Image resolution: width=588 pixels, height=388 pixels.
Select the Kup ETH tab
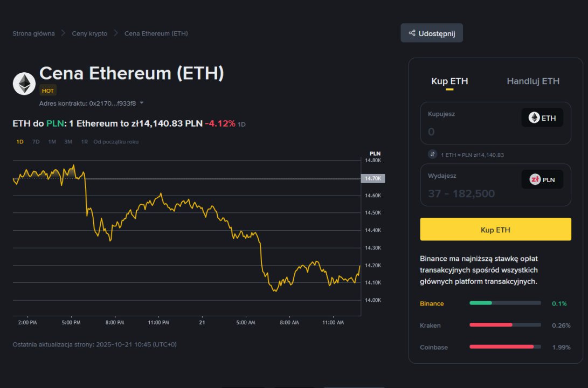tap(449, 81)
